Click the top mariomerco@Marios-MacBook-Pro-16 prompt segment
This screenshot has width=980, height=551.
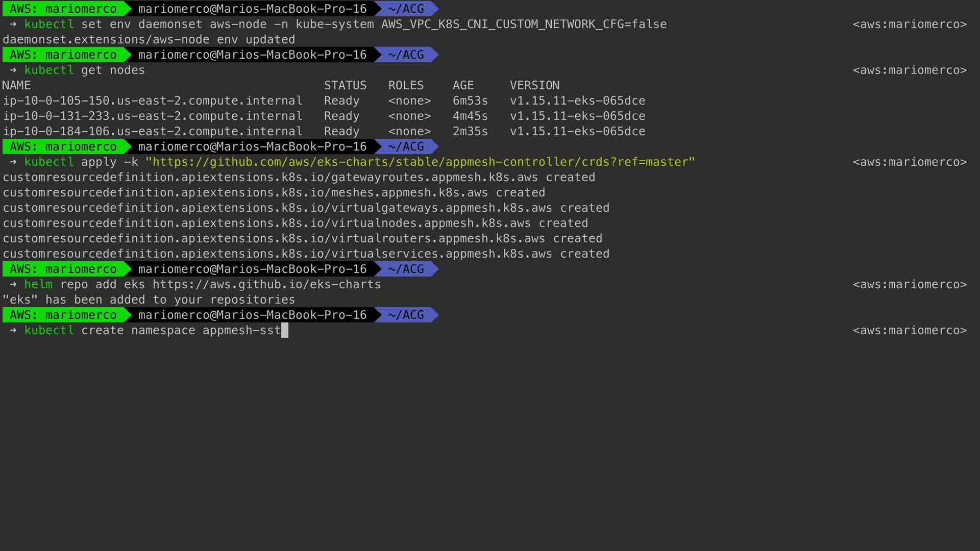252,9
